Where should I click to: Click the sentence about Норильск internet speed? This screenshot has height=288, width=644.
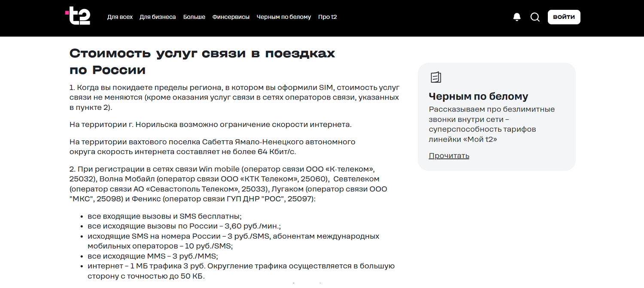pyautogui.click(x=210, y=125)
